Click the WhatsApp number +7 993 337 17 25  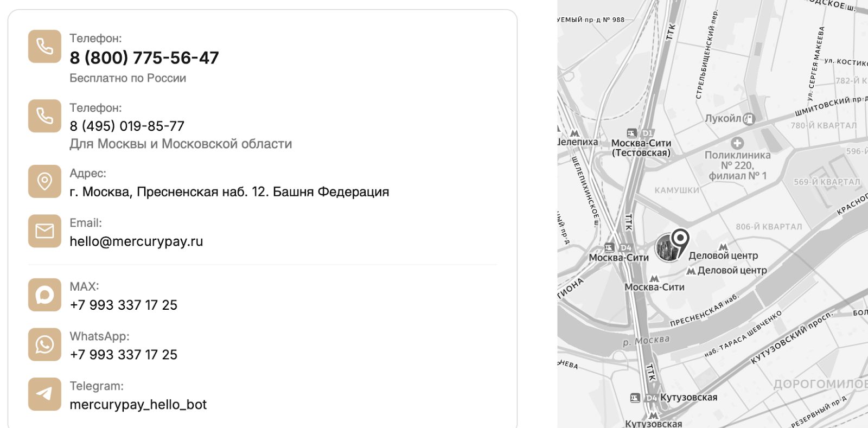(x=124, y=355)
